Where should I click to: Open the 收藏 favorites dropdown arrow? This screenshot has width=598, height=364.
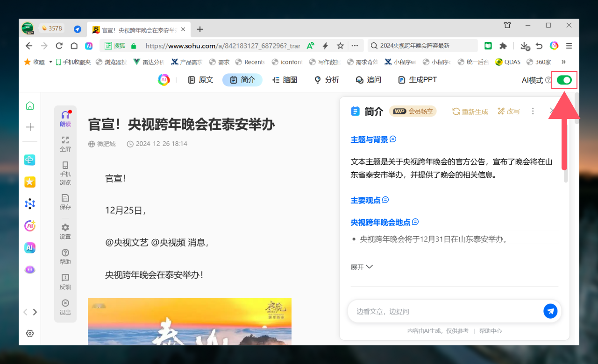tap(50, 62)
